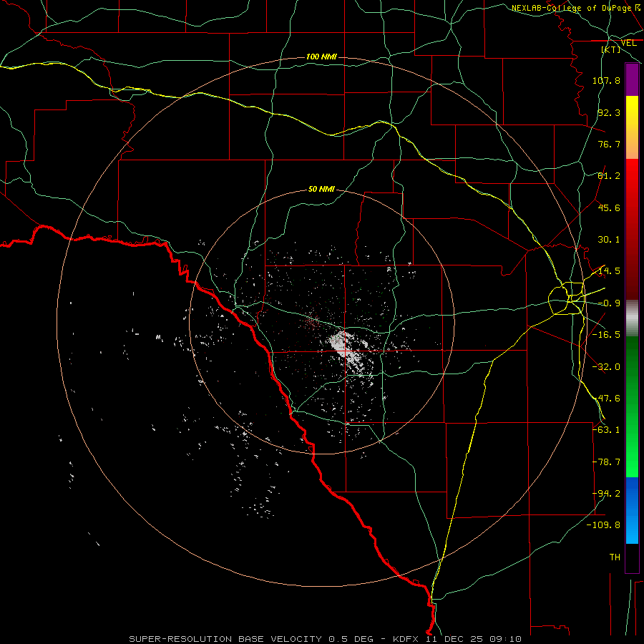Pick the purple segment of the velocity color bar
This screenshot has width=644, height=644.
(x=632, y=79)
